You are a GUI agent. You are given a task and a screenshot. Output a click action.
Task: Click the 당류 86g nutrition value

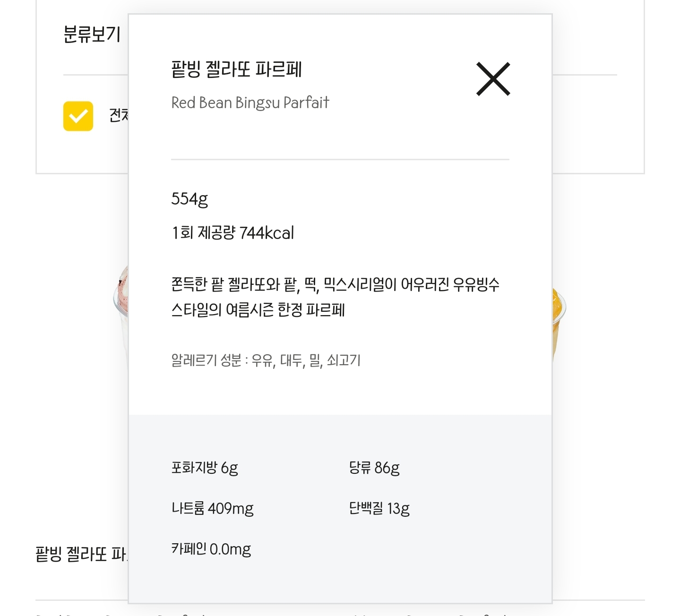[374, 468]
